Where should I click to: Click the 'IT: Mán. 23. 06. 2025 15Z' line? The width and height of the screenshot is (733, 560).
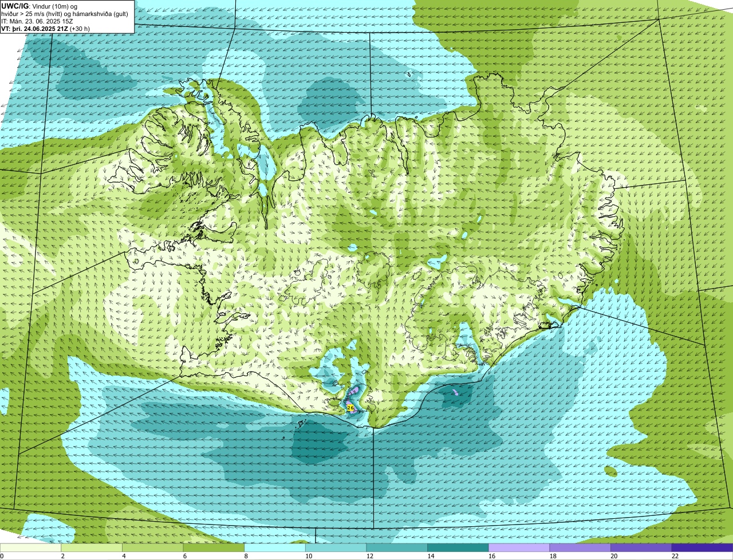tap(37, 21)
